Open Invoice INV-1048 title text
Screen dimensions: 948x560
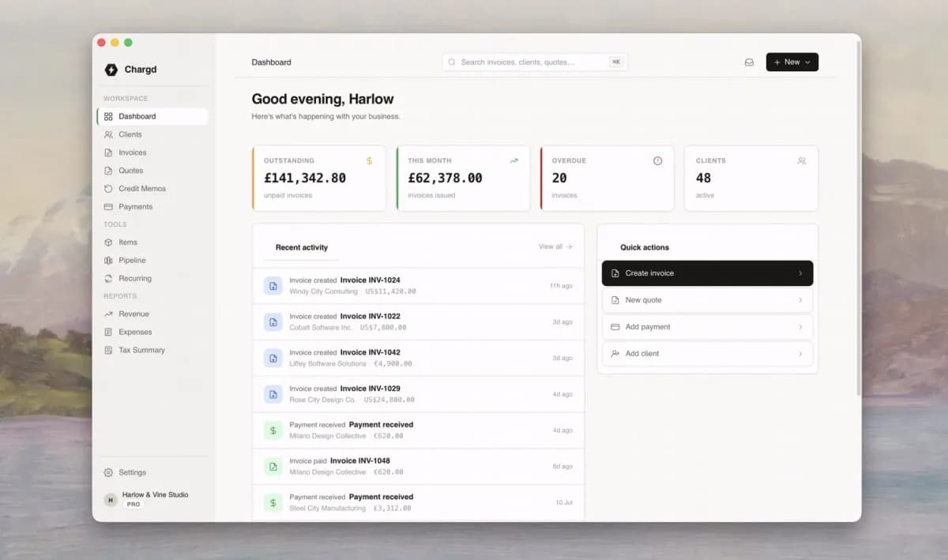(x=359, y=461)
